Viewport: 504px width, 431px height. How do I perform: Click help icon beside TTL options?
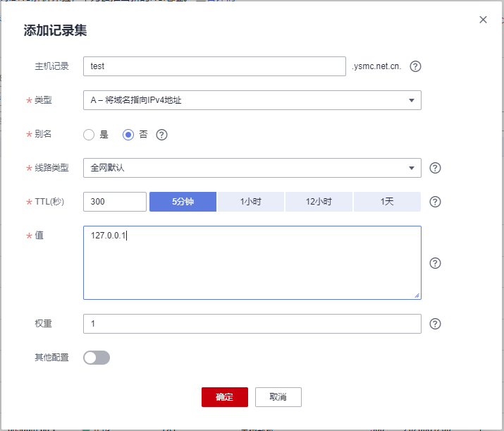pyautogui.click(x=435, y=202)
